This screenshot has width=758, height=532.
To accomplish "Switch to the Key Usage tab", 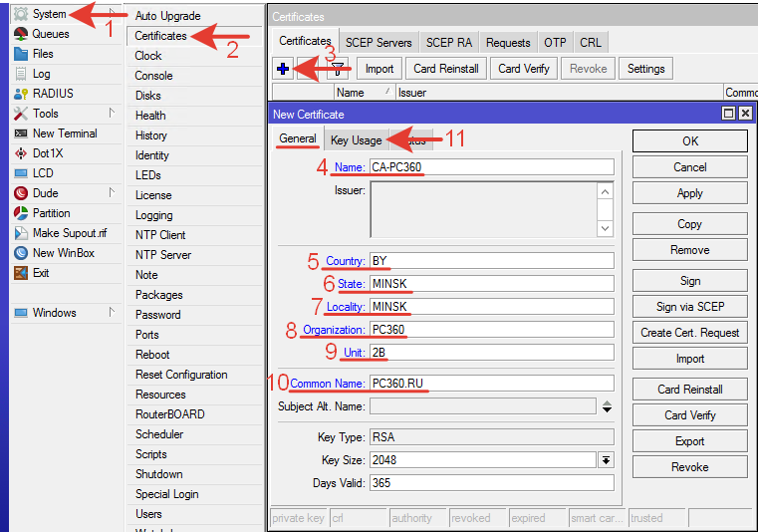I will click(357, 140).
